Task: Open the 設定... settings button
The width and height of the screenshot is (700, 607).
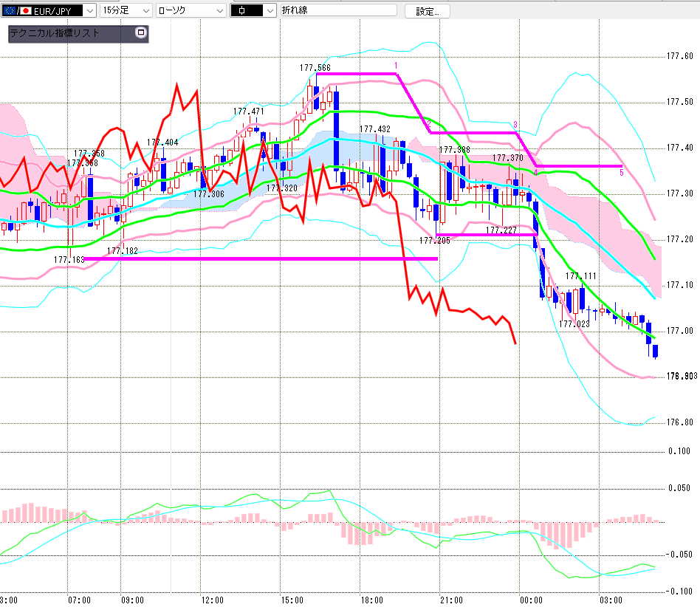Action: [x=428, y=11]
